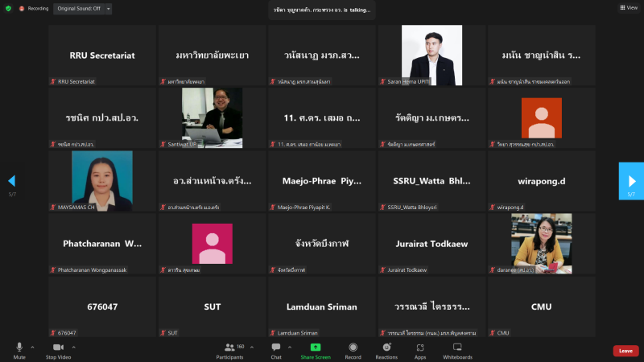Click the green encryption shield icon
The height and width of the screenshot is (362, 644).
click(x=8, y=8)
